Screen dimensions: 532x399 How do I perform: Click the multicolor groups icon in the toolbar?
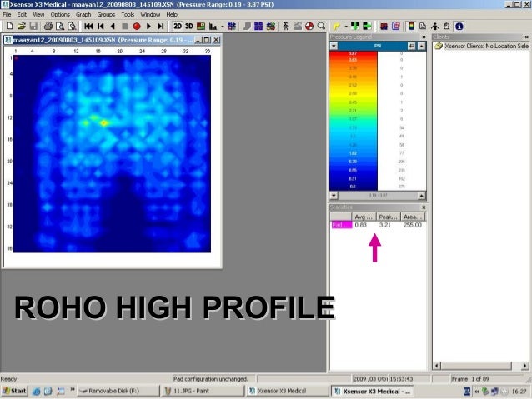click(x=271, y=26)
